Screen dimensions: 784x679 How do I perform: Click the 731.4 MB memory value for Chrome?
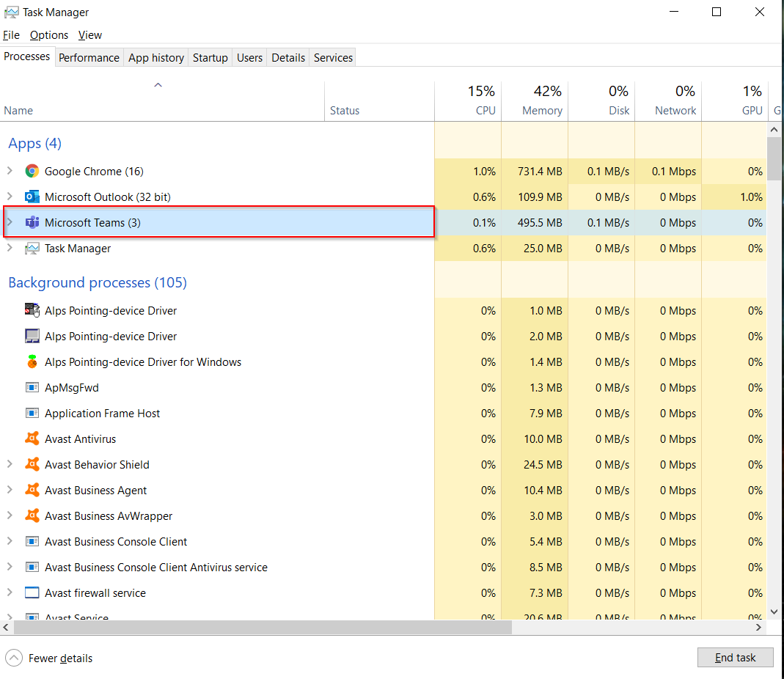[x=540, y=172]
